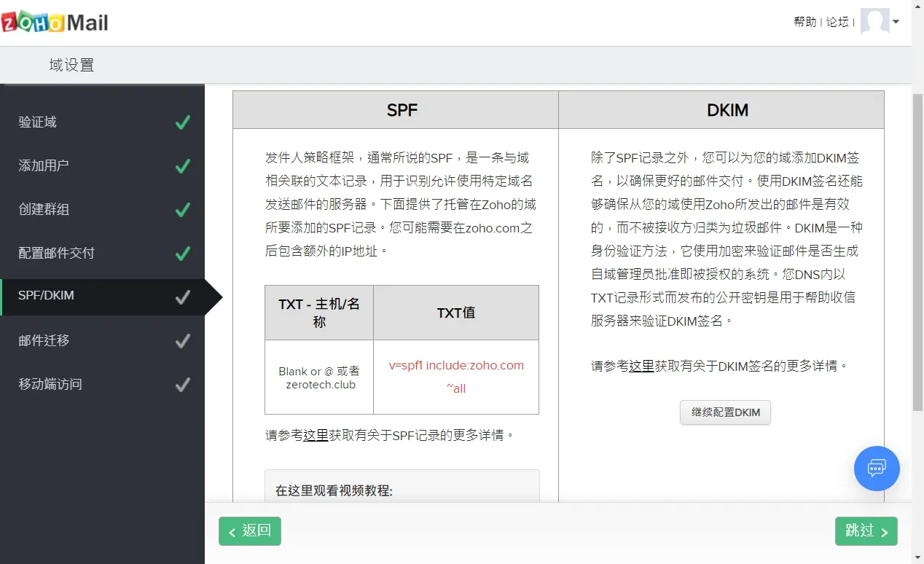Click the TXT值 table header
Image resolution: width=924 pixels, height=564 pixels.
[456, 313]
